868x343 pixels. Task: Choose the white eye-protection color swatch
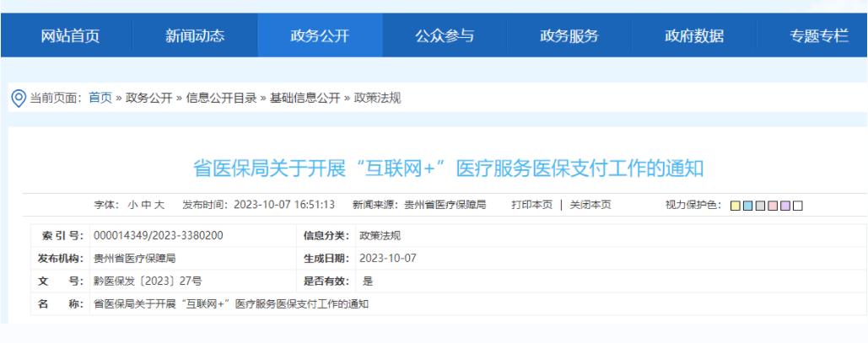click(798, 206)
